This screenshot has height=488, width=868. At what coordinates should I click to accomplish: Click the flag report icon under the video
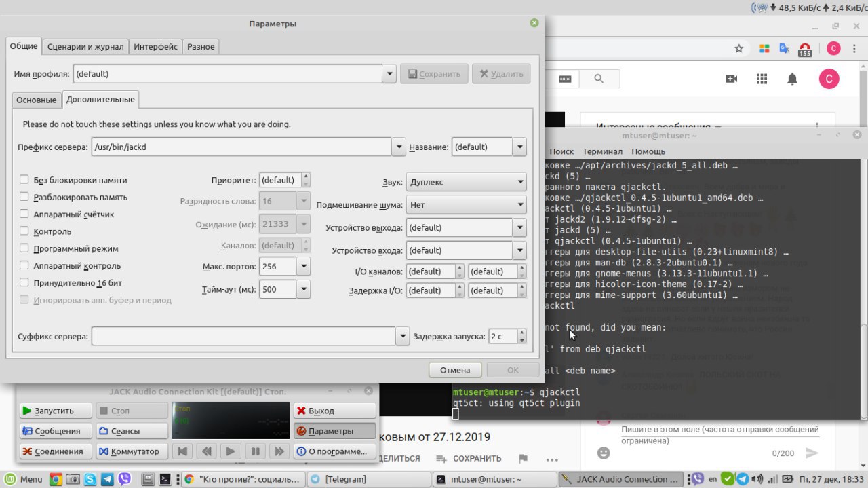point(523,459)
